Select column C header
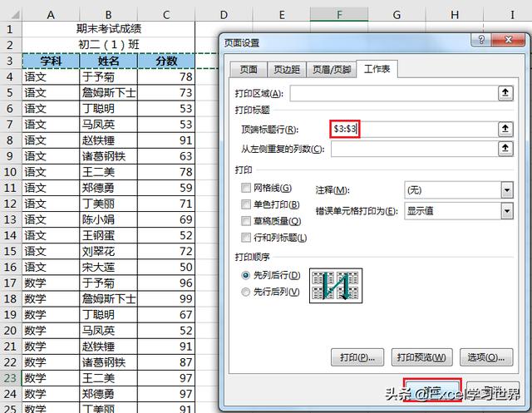Screen dimensions: 532x413 (166, 15)
